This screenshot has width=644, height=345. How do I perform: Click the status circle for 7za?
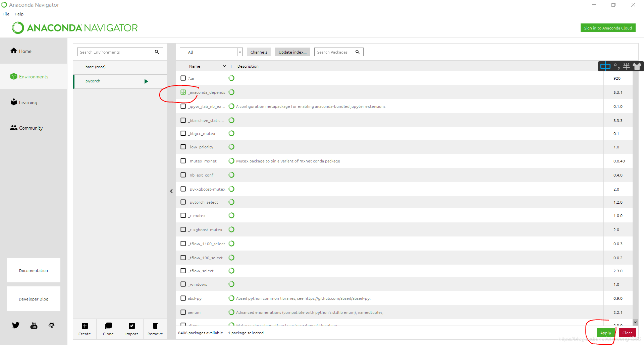(231, 78)
